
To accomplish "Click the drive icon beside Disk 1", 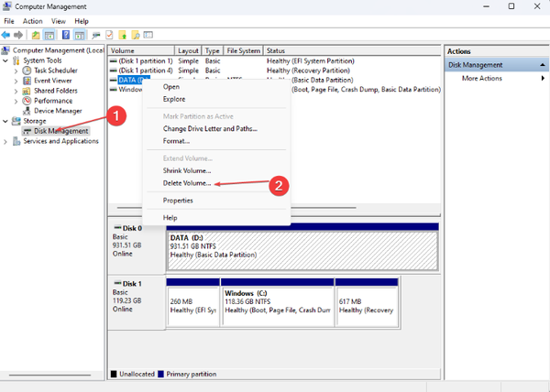I will pos(117,283).
